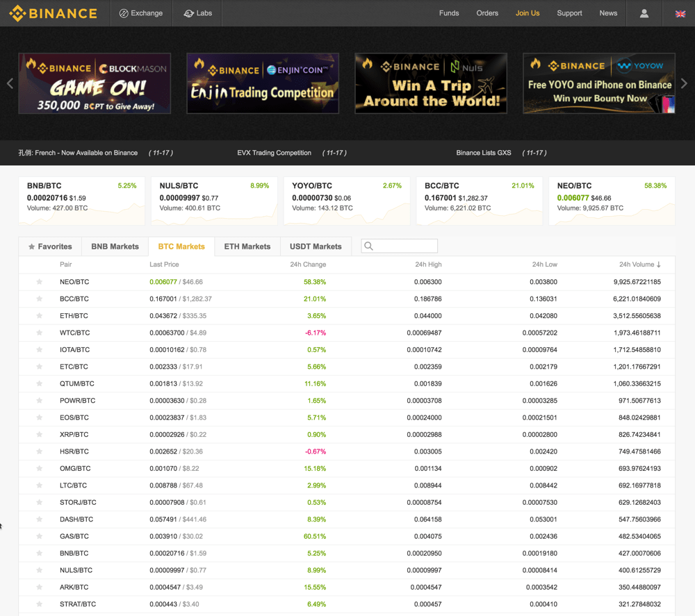
Task: Star the HSR/BTC row
Action: [x=40, y=451]
